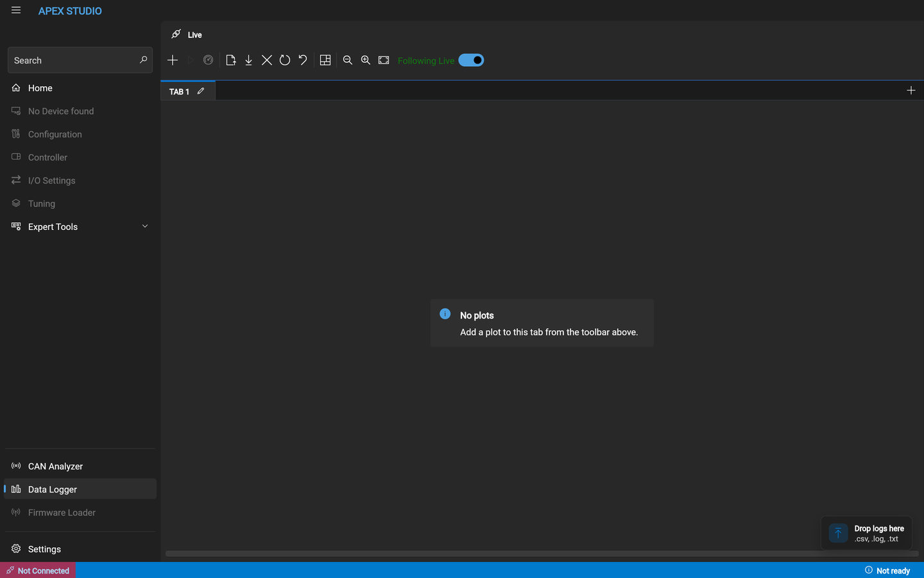Screen dimensions: 924x578
Task: Click the Data Logger chart icon
Action: (16, 489)
